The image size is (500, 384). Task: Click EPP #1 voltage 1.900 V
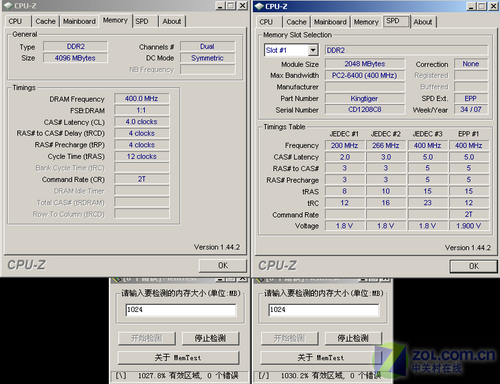[x=469, y=226]
